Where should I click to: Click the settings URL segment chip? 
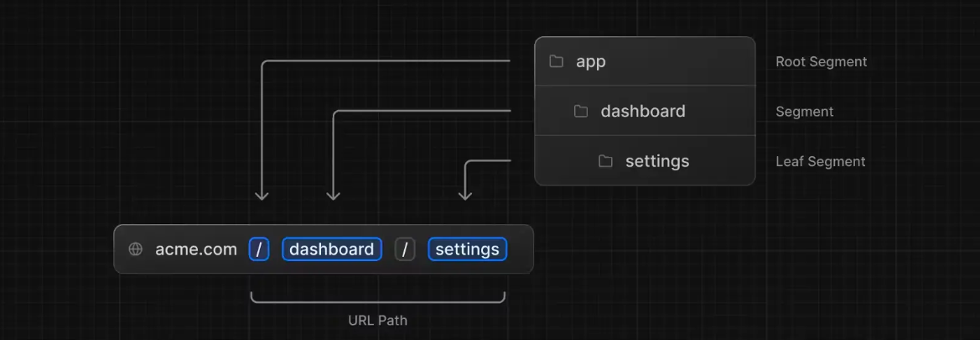pos(468,250)
